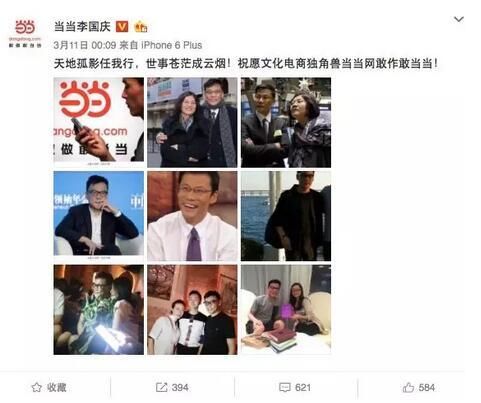
Task: Open the blue background seated man photo
Action: [x=99, y=216]
